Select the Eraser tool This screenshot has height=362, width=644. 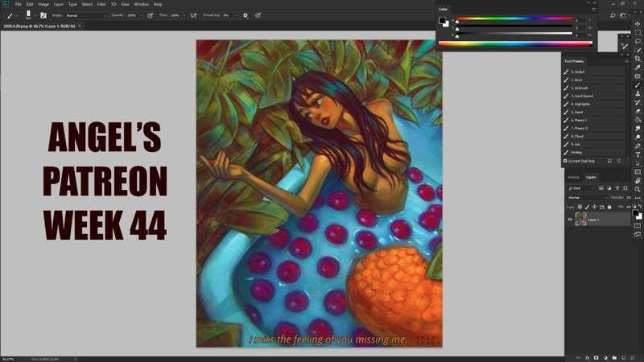pos(638,111)
